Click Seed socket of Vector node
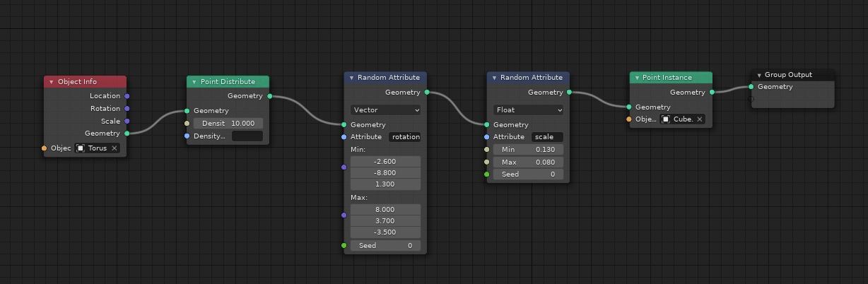This screenshot has width=868, height=284. point(344,246)
